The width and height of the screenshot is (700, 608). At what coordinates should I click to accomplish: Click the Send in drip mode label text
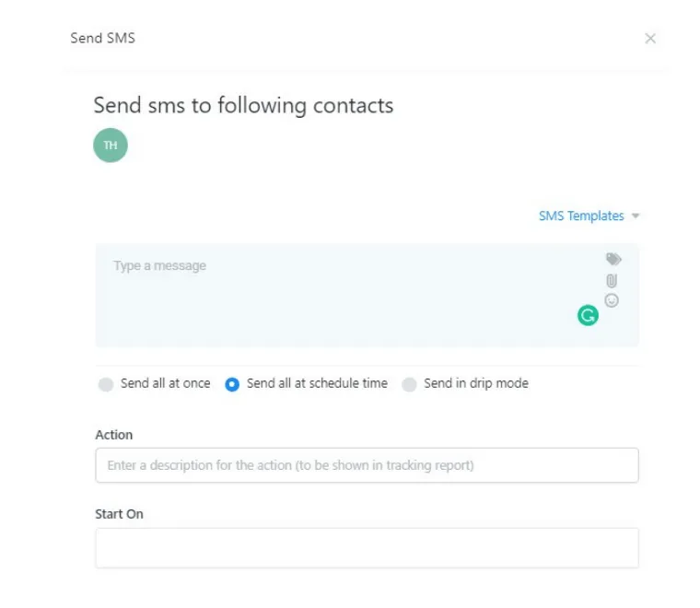(475, 383)
